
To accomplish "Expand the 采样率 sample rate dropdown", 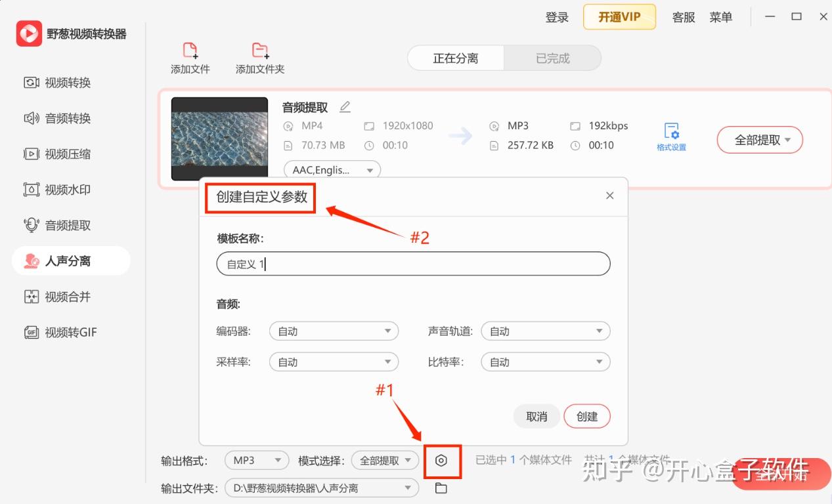I will 334,362.
